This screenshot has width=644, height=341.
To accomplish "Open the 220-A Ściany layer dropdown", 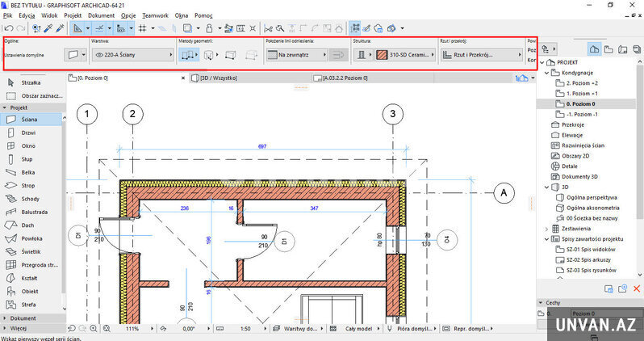I will 133,55.
